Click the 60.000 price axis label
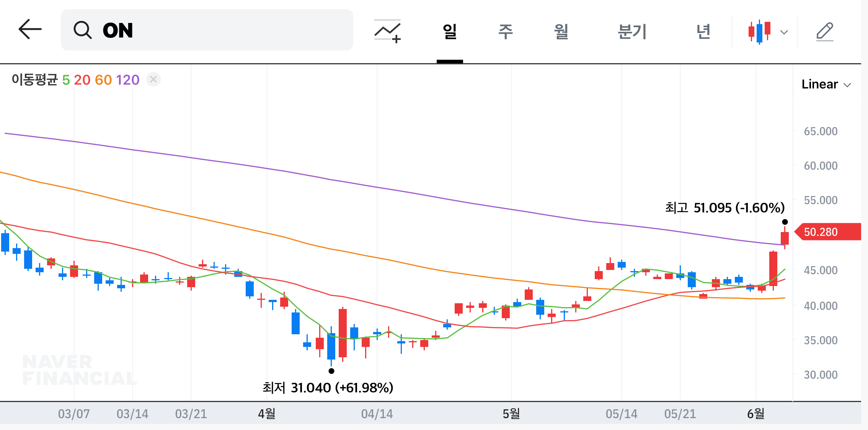Screen dimensions: 868x430 pyautogui.click(x=821, y=166)
